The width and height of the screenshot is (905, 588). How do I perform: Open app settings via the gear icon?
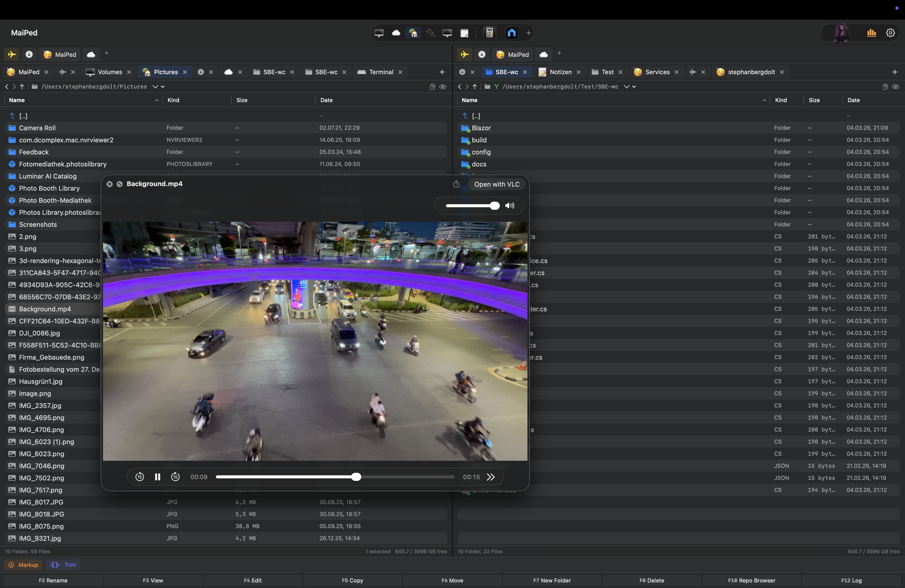tap(891, 33)
